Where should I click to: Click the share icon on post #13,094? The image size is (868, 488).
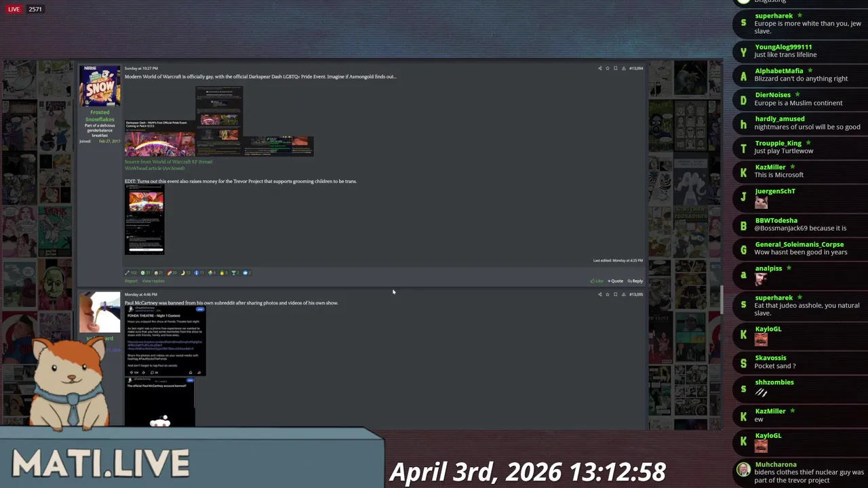tap(599, 68)
